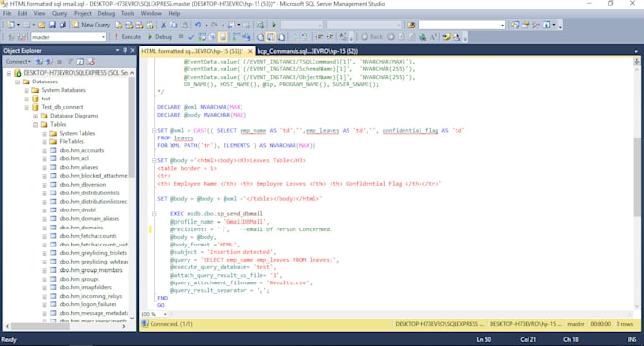644x346 pixels.
Task: Expand the System Tables folder
Action: point(45,133)
